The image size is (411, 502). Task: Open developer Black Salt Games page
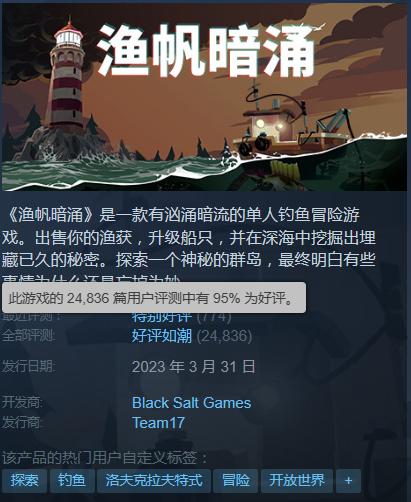click(191, 403)
